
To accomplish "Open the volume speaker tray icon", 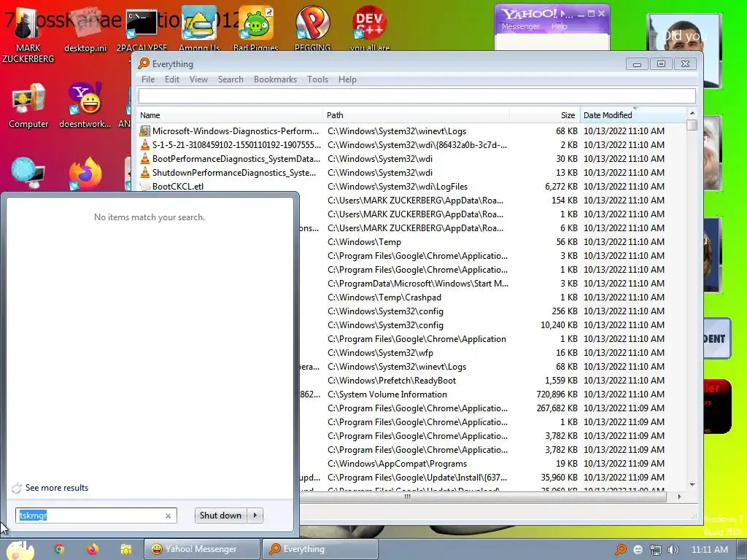I will click(x=673, y=550).
